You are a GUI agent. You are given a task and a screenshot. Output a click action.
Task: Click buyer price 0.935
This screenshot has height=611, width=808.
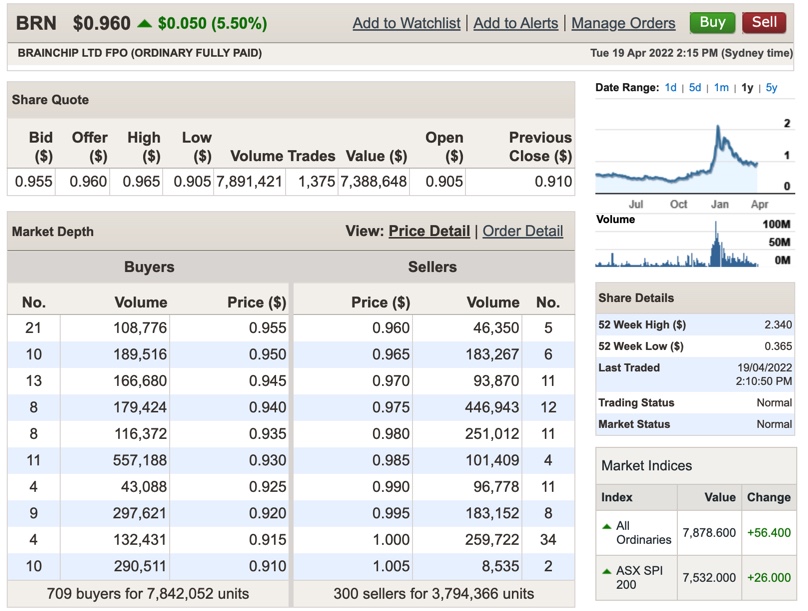267,434
